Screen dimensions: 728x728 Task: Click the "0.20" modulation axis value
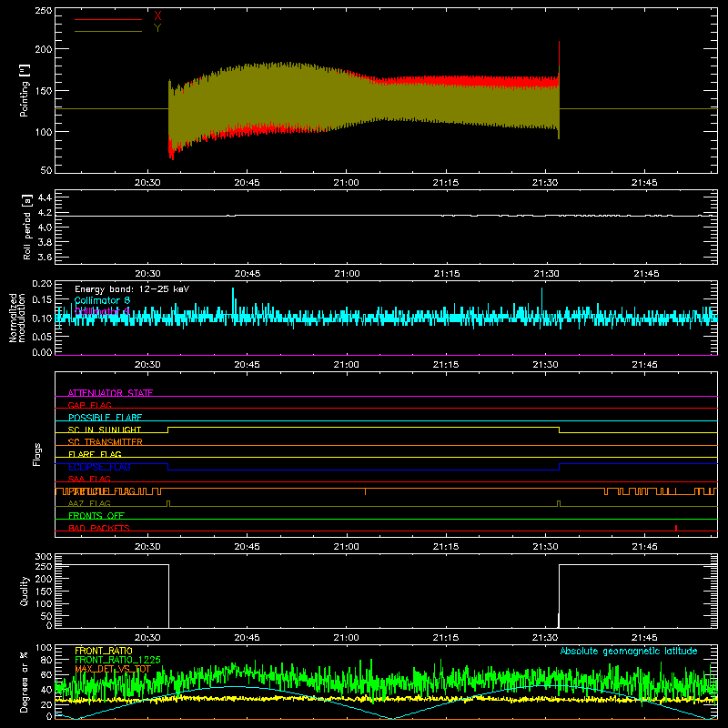42,284
